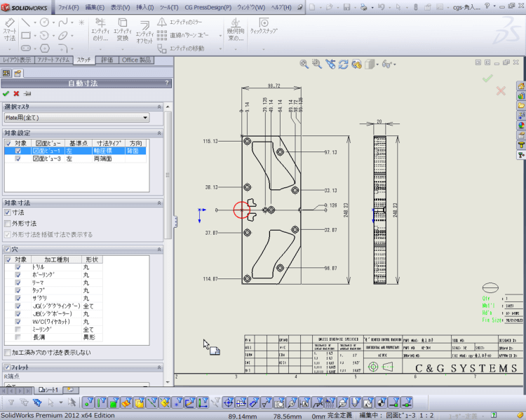Toggle the ミーリング row checkbox
526x420 pixels.
pos(18,330)
